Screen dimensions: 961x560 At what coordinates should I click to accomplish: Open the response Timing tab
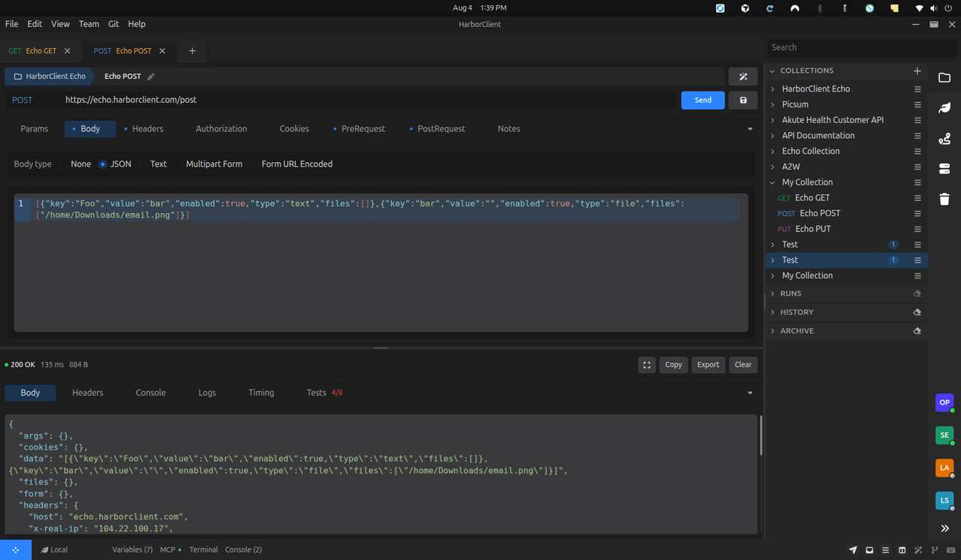(261, 393)
